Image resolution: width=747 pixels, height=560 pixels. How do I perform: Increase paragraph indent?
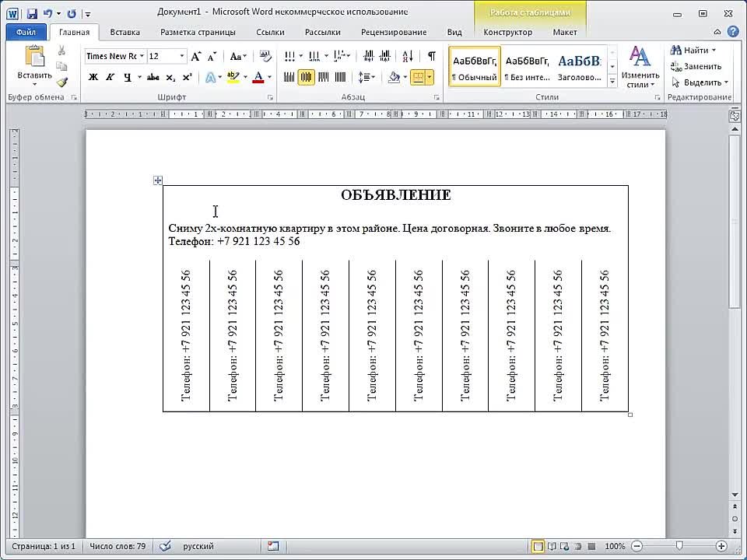click(x=385, y=57)
